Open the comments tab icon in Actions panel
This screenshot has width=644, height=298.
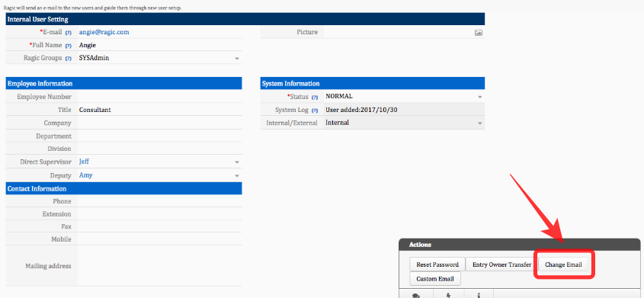415,295
